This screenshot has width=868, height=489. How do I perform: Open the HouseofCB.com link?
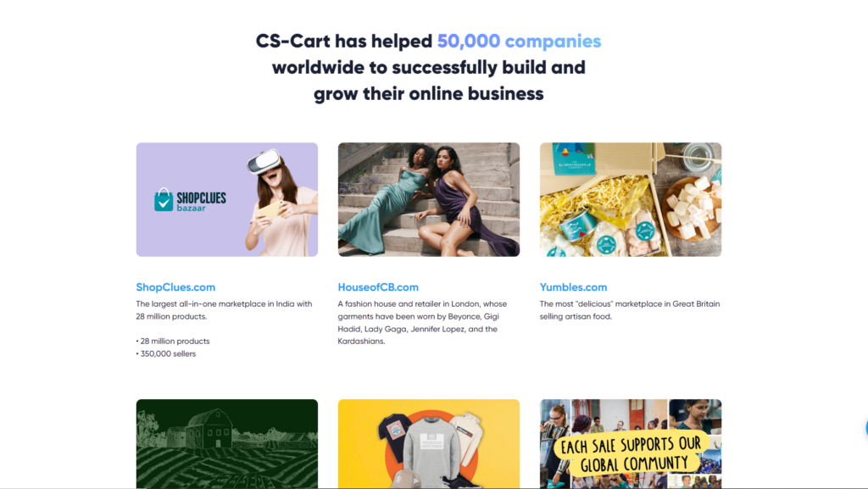[378, 287]
